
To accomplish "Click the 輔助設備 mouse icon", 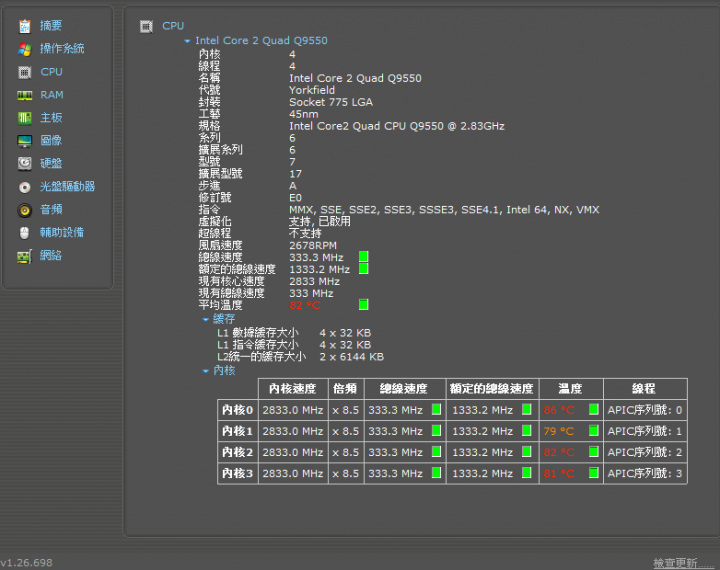I will (25, 233).
